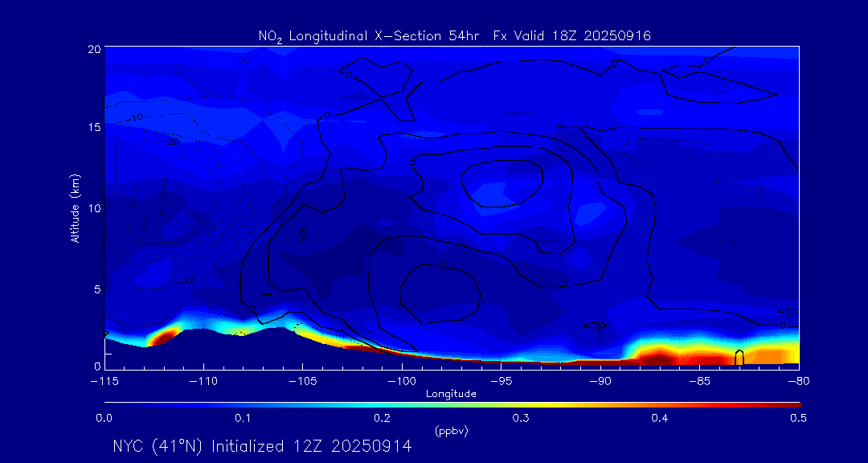Image resolution: width=868 pixels, height=463 pixels.
Task: Select longitude tick label '-110'
Action: click(203, 382)
